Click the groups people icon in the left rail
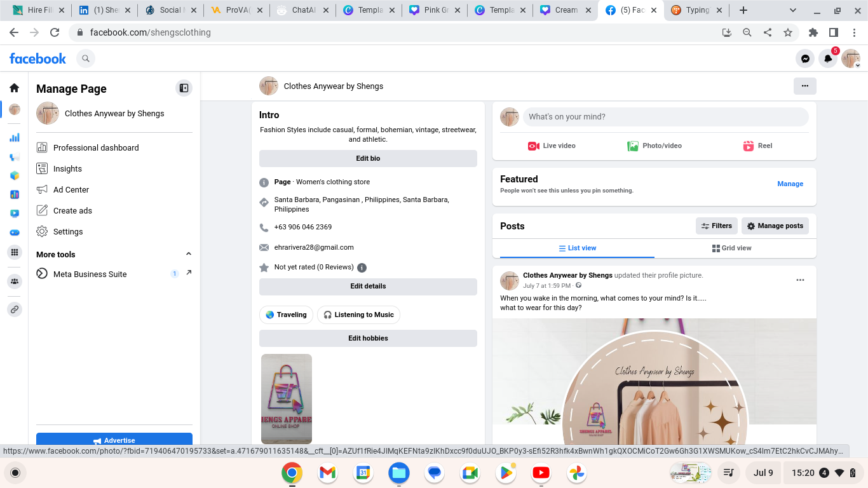868x488 pixels. [x=14, y=281]
